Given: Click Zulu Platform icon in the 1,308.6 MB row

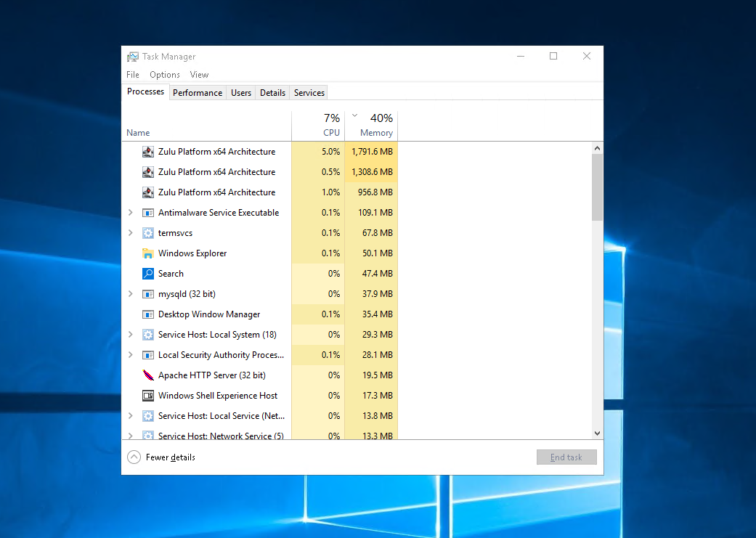Looking at the screenshot, I should click(x=148, y=172).
